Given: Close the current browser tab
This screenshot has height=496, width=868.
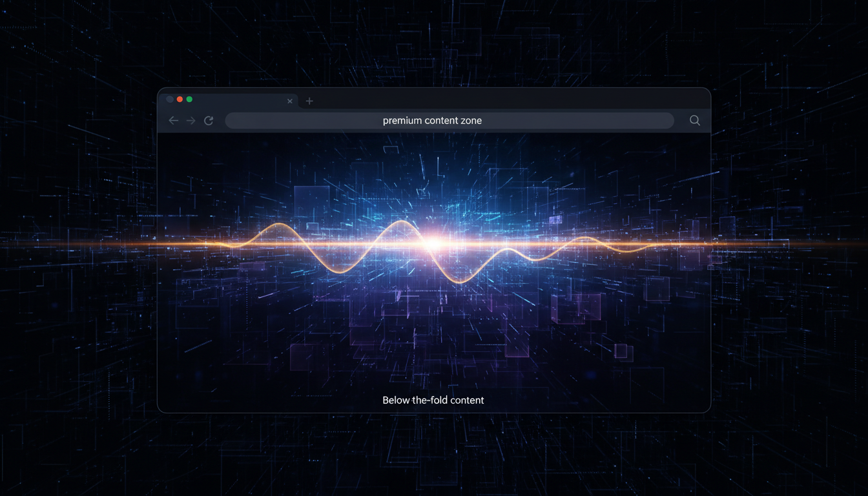Looking at the screenshot, I should (x=290, y=101).
